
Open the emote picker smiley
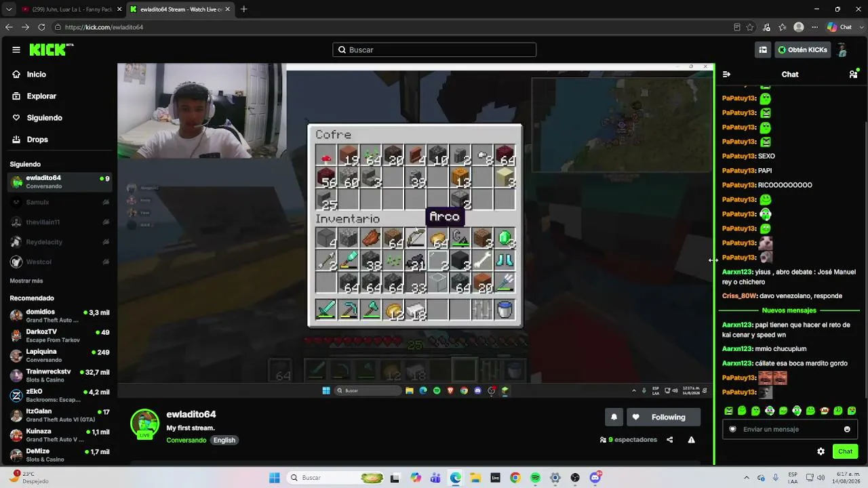tap(847, 429)
